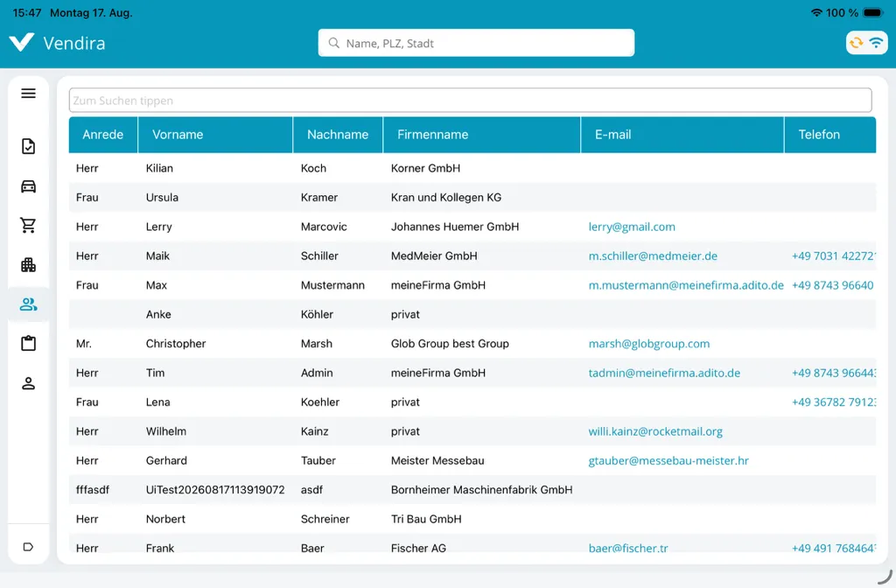The image size is (896, 588).
Task: Open the company building sidebar icon
Action: point(28,264)
